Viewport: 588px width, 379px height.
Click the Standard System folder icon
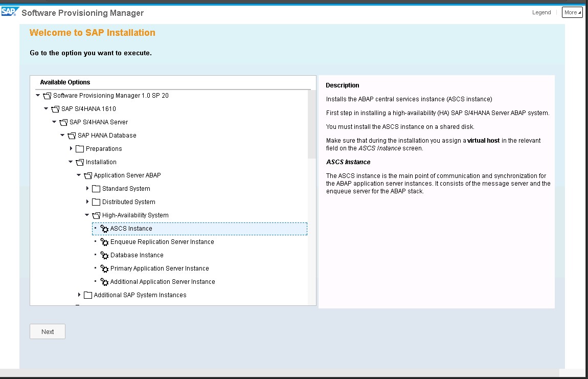tap(96, 189)
